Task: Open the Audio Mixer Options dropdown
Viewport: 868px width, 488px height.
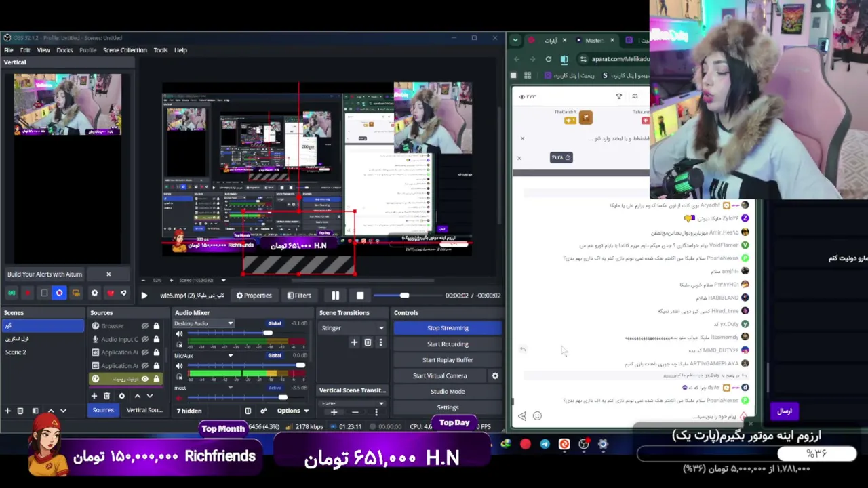Action: point(293,411)
